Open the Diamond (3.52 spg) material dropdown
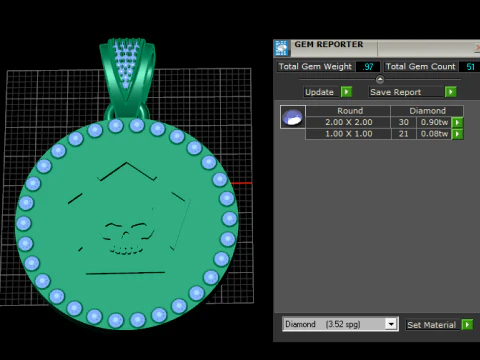 (391, 324)
